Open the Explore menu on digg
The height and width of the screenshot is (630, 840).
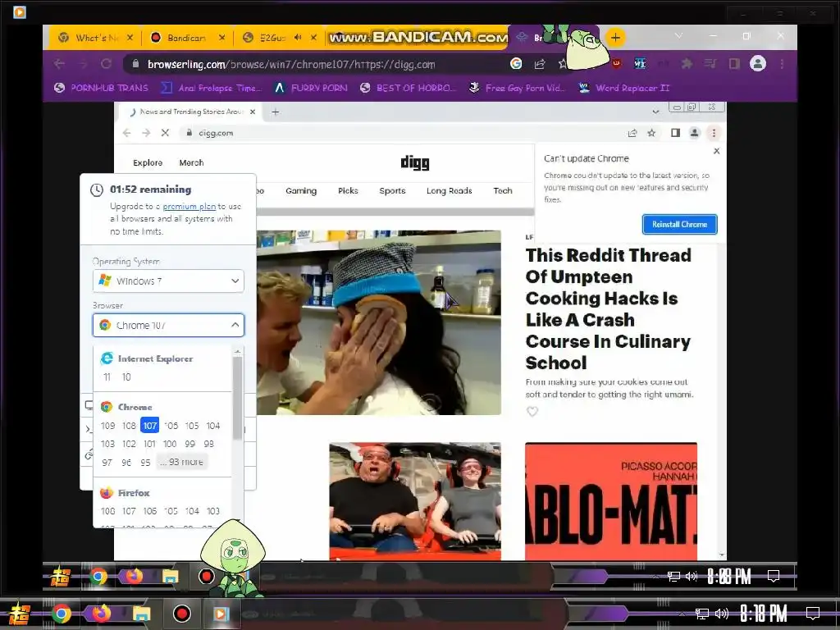pos(148,163)
